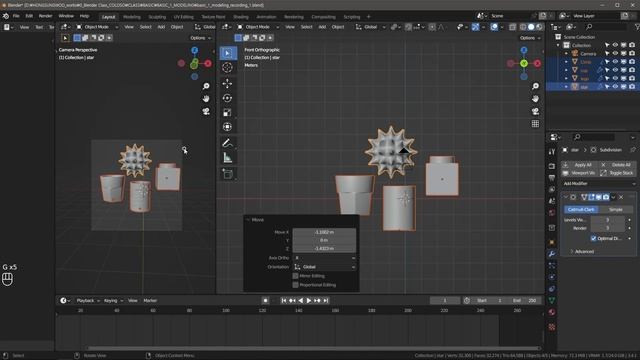This screenshot has width=640, height=360.
Task: Adjust Render levels value field
Action: point(607,228)
